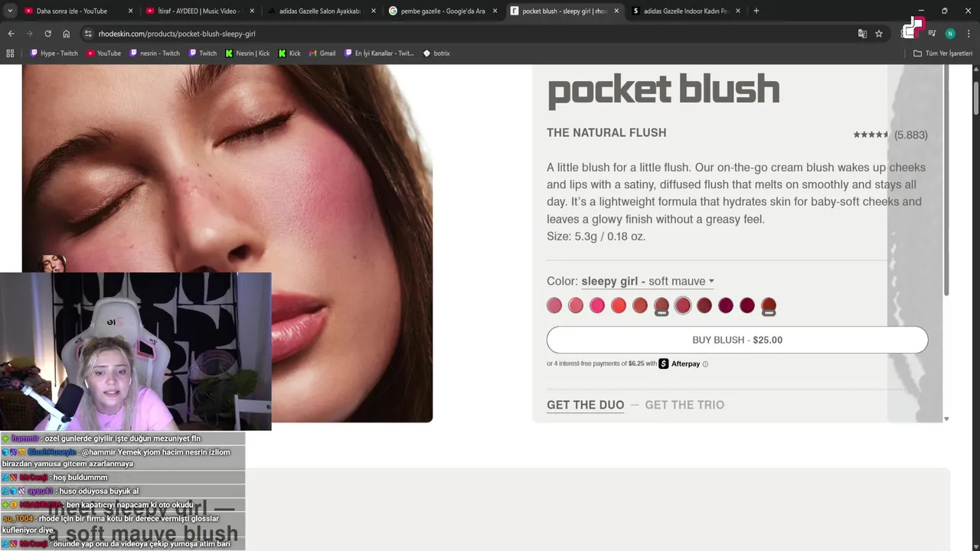Pick the eighth dark brown-red swatch
This screenshot has height=551, width=980.
704,305
